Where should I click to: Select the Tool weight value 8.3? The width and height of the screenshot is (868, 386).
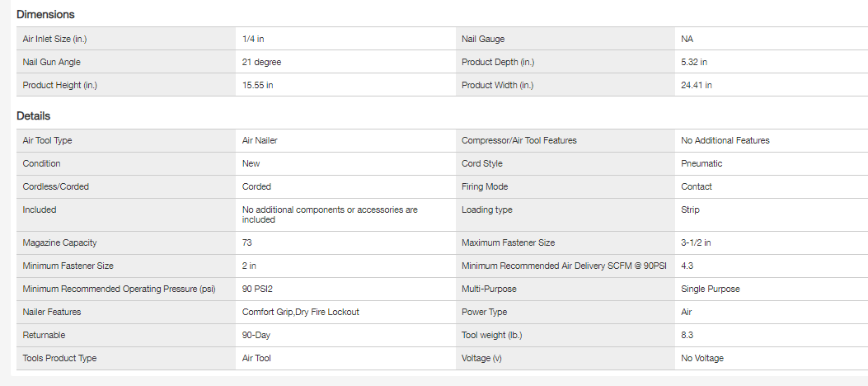pos(687,335)
